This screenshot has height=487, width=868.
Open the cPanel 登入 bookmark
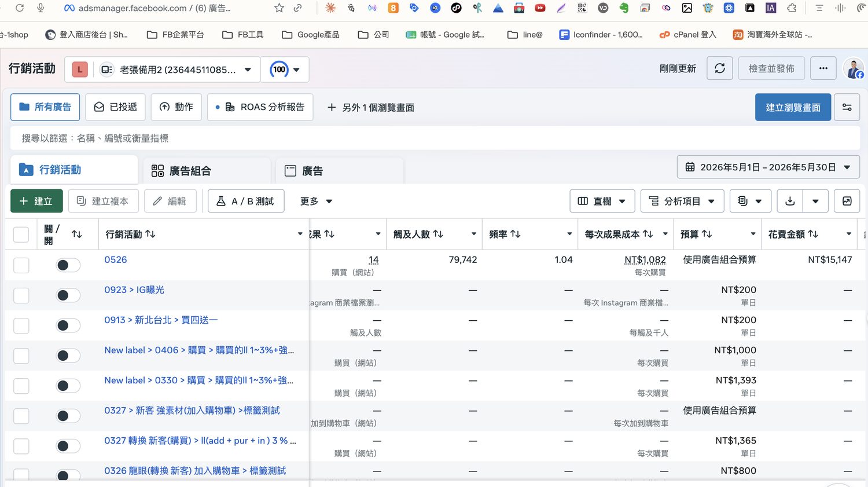point(688,35)
